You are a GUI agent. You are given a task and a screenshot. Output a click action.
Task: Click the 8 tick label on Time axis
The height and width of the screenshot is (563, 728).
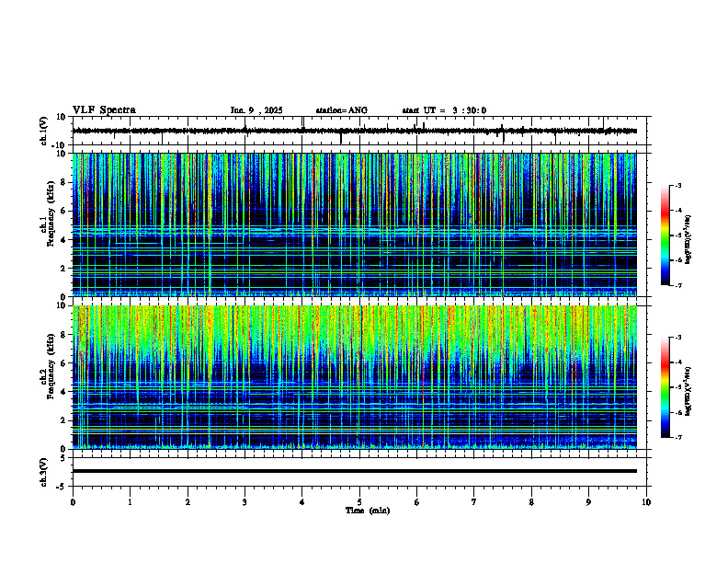pyautogui.click(x=531, y=502)
